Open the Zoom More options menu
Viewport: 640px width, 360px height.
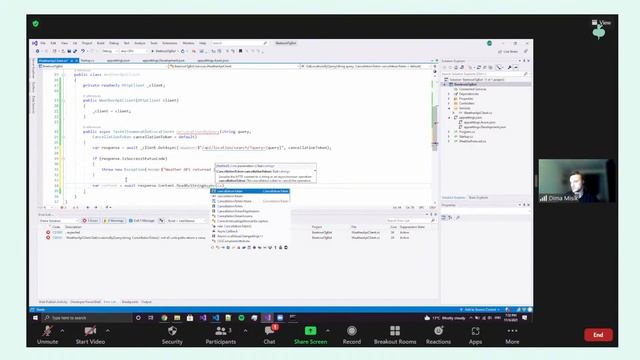(x=512, y=335)
